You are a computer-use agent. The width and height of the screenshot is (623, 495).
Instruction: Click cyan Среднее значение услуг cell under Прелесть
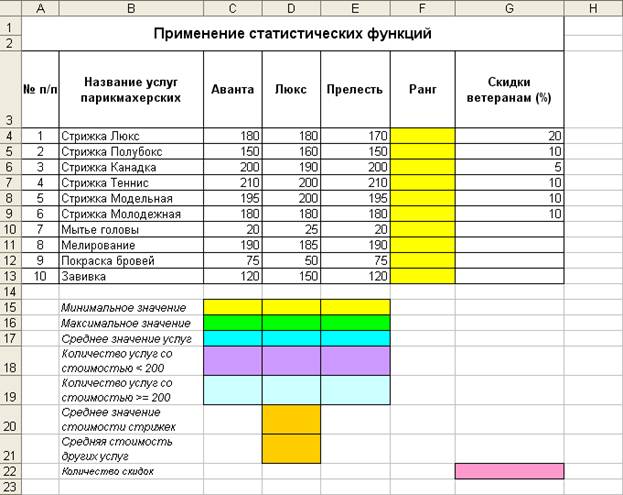click(355, 339)
